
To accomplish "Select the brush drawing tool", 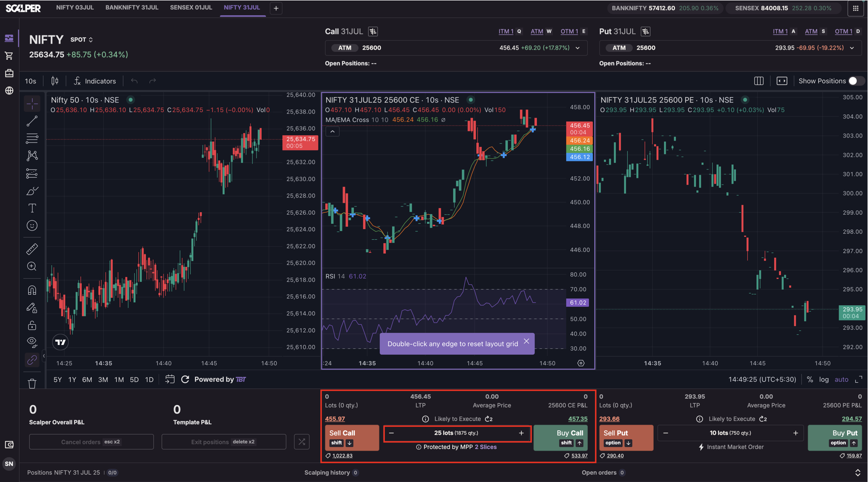I will click(32, 191).
